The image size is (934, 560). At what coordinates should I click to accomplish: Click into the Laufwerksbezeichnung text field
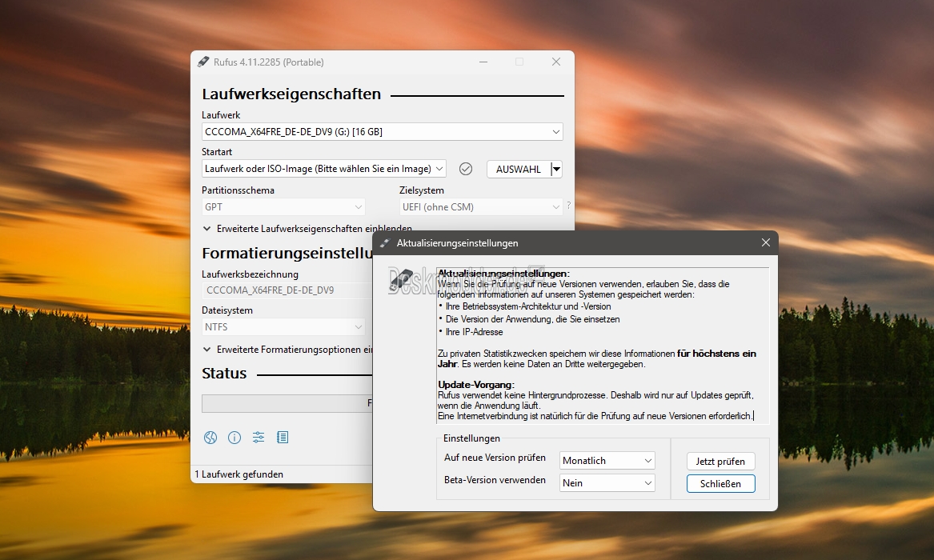[x=284, y=290]
